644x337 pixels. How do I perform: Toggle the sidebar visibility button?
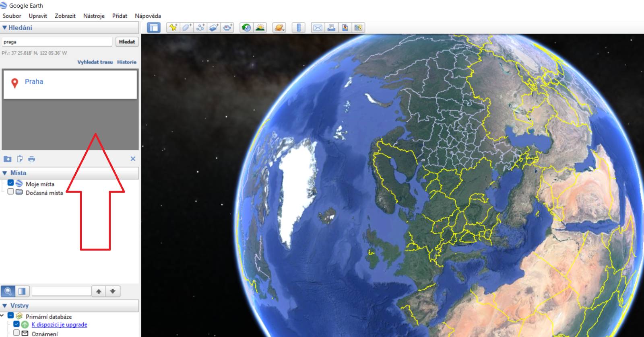(x=153, y=27)
